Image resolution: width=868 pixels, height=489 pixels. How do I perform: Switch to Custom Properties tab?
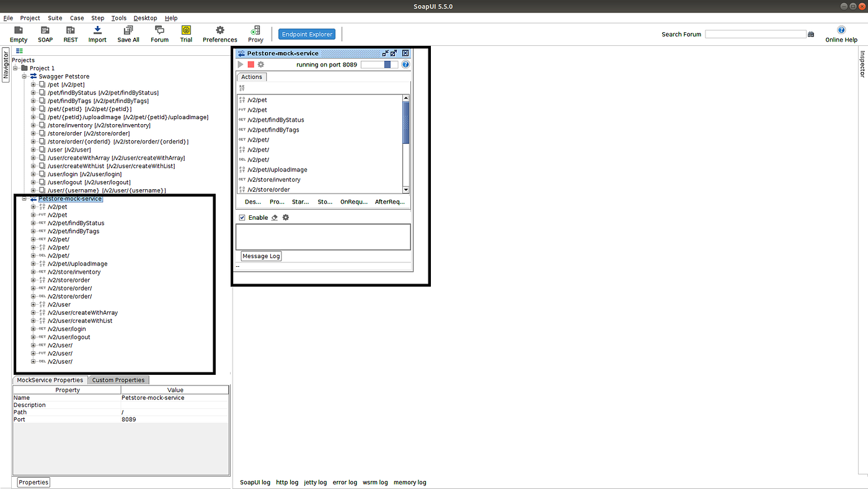point(118,380)
